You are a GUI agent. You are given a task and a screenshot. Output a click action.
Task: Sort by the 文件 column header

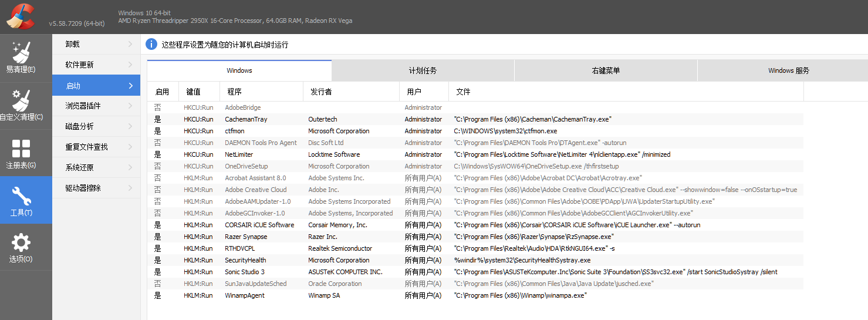coord(626,92)
